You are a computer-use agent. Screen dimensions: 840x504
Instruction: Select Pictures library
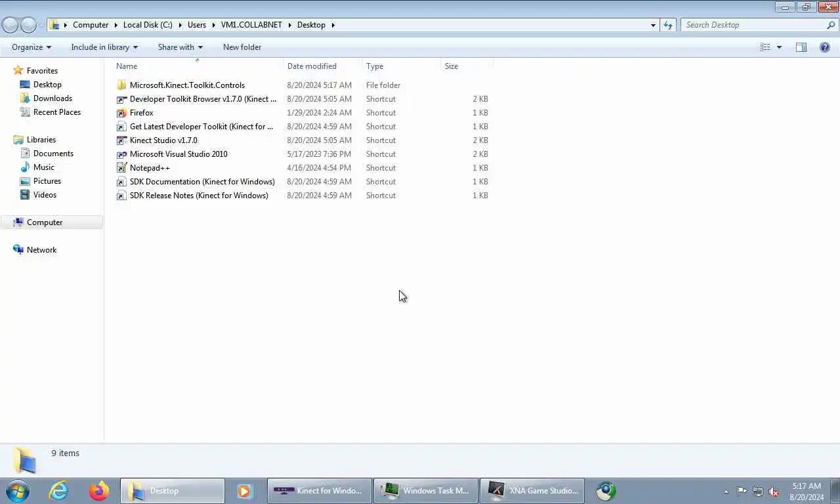coord(47,181)
